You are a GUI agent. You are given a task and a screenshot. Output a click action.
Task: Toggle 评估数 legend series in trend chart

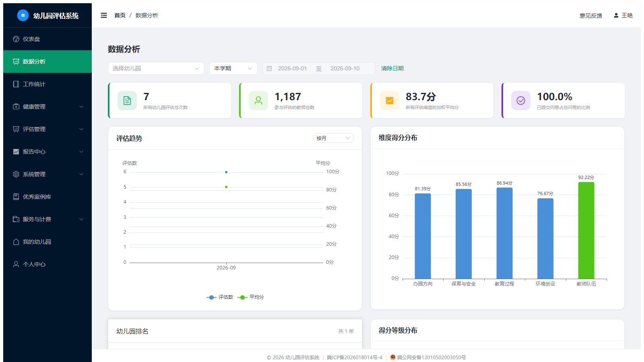220,297
